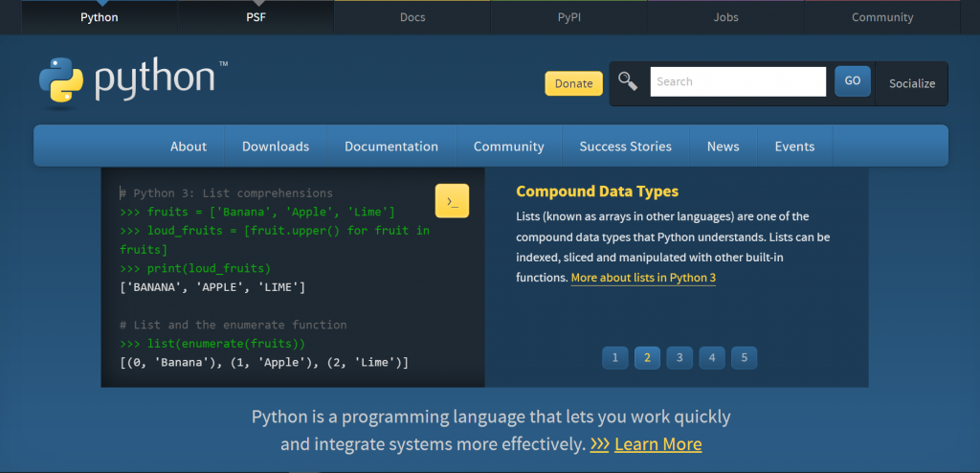Open the About menu
980x473 pixels.
(x=189, y=146)
